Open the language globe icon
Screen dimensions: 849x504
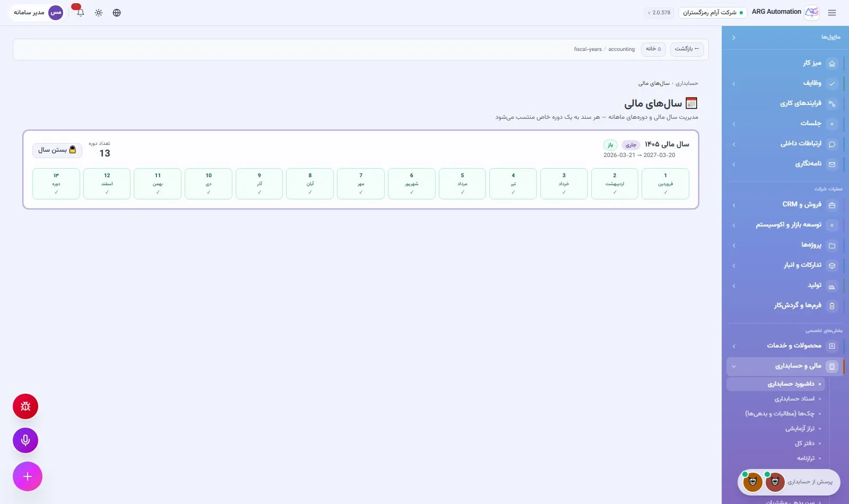tap(117, 13)
